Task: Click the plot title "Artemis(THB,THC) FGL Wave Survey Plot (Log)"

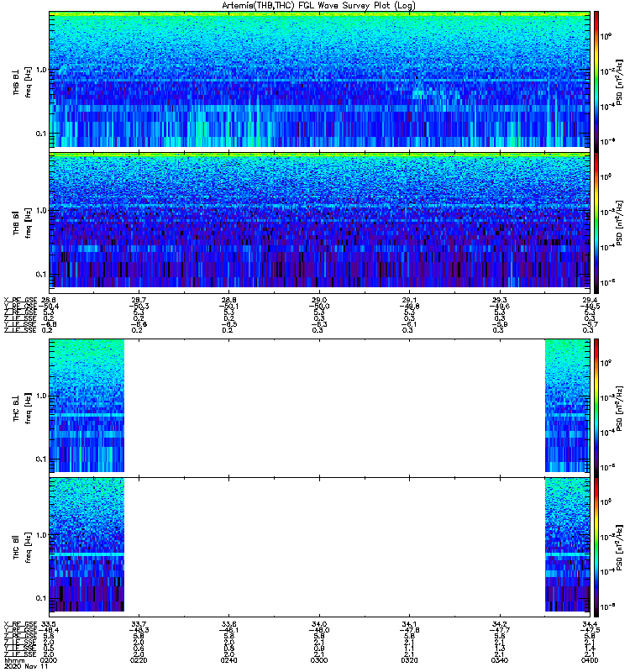Action: 318,6
